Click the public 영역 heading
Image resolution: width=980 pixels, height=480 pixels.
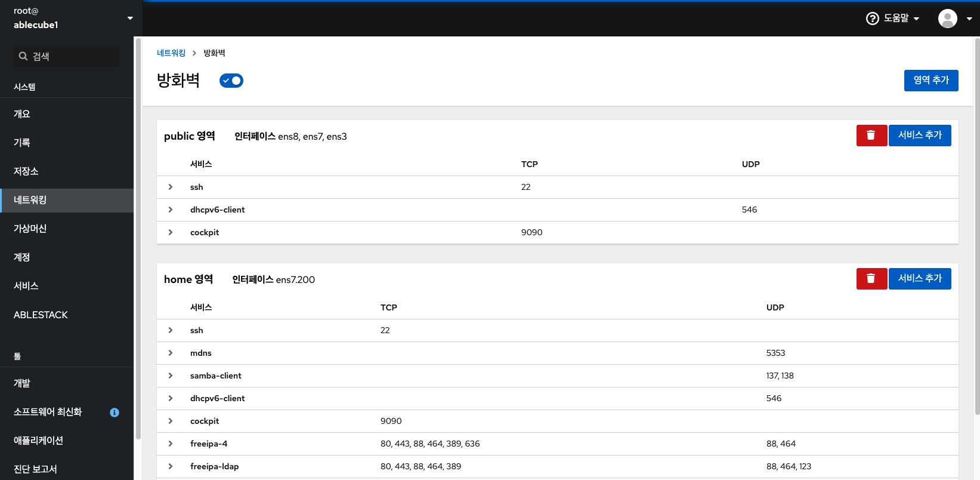pyautogui.click(x=190, y=136)
